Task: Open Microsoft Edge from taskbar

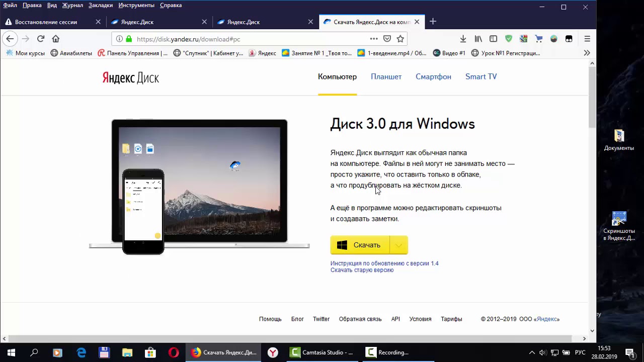Action: [81, 352]
